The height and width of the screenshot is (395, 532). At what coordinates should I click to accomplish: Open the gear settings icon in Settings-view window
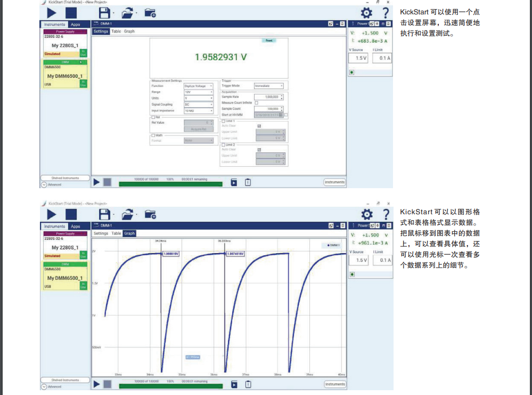tap(366, 13)
